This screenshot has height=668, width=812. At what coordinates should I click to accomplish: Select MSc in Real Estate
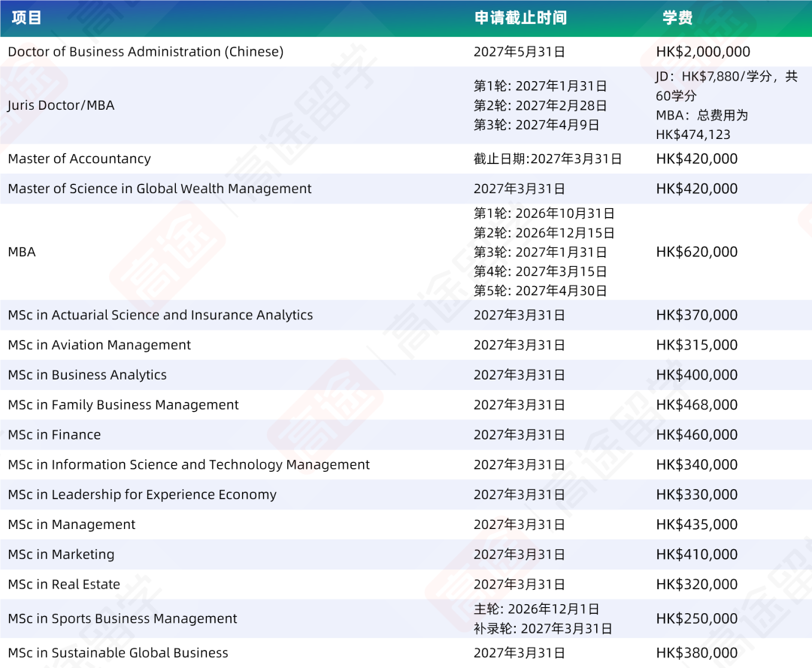64,585
